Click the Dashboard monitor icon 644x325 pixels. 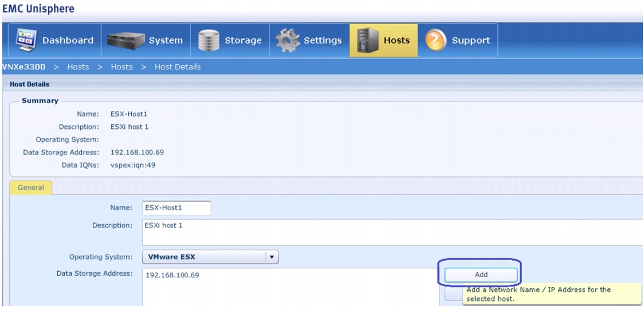(26, 40)
